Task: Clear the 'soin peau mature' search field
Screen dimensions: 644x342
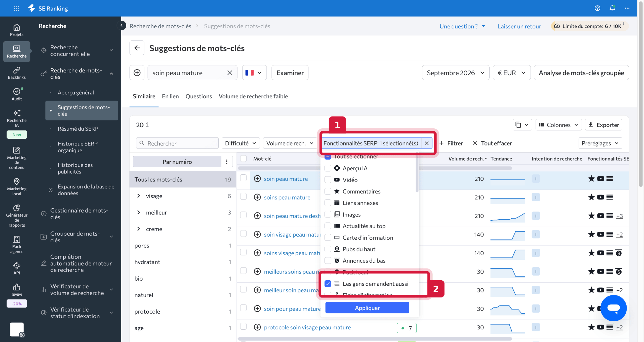Action: [230, 73]
